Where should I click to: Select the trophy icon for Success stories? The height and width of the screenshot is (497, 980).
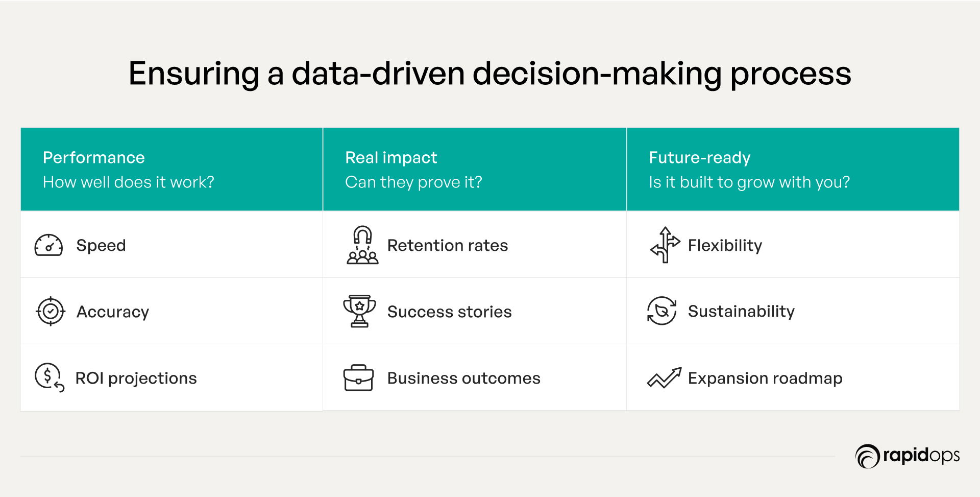pos(359,311)
